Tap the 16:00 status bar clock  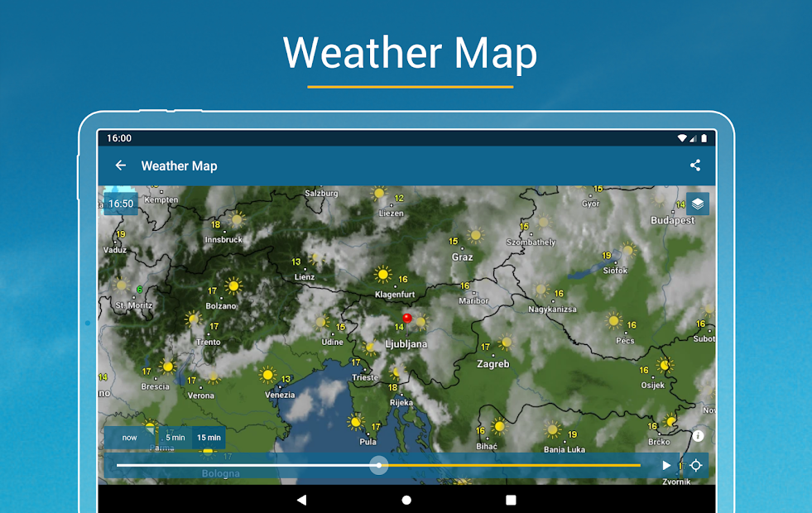(x=118, y=137)
